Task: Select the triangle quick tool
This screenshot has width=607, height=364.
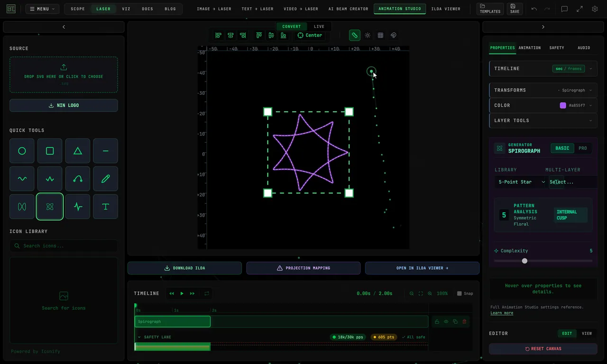Action: click(77, 151)
